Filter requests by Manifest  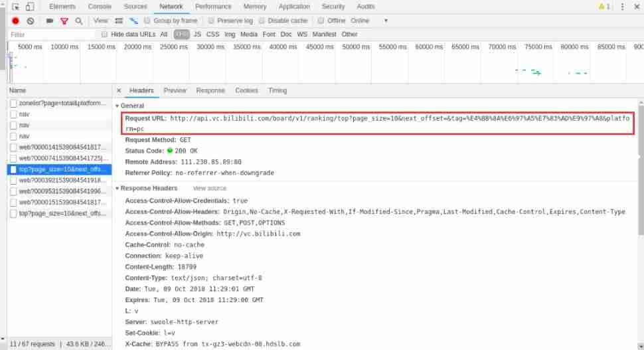tap(324, 34)
